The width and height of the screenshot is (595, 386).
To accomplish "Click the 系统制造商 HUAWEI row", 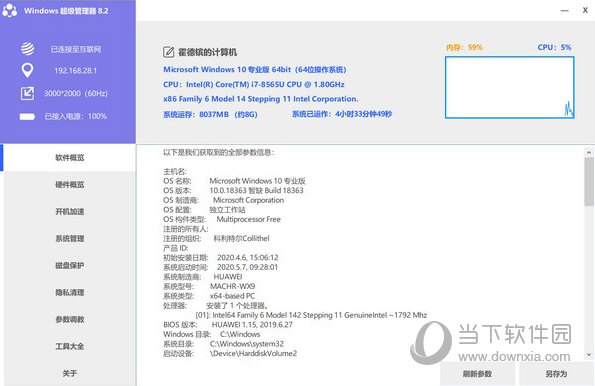I will click(203, 277).
